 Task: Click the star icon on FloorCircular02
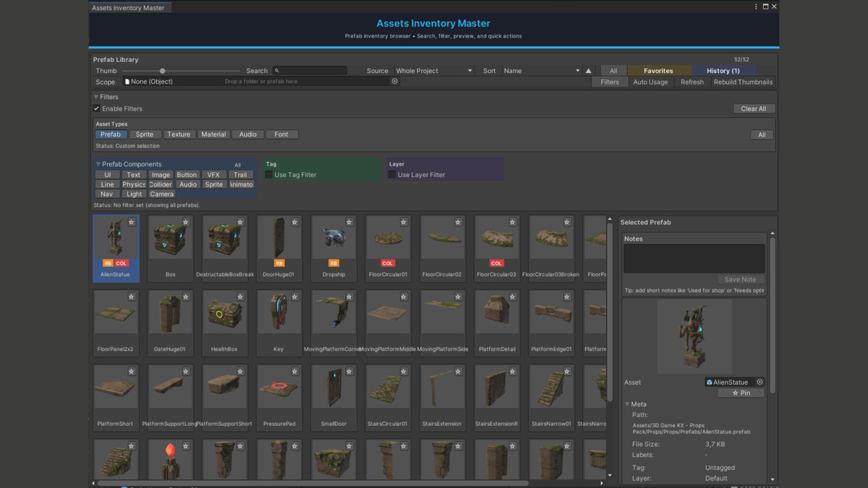pos(458,223)
